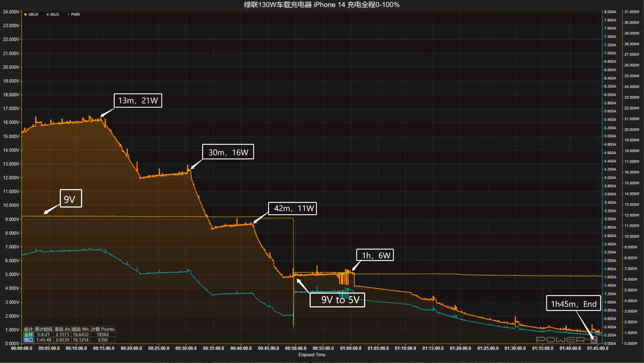Select the blue 窗口 statistics row label
The width and height of the screenshot is (644, 363).
click(x=28, y=340)
